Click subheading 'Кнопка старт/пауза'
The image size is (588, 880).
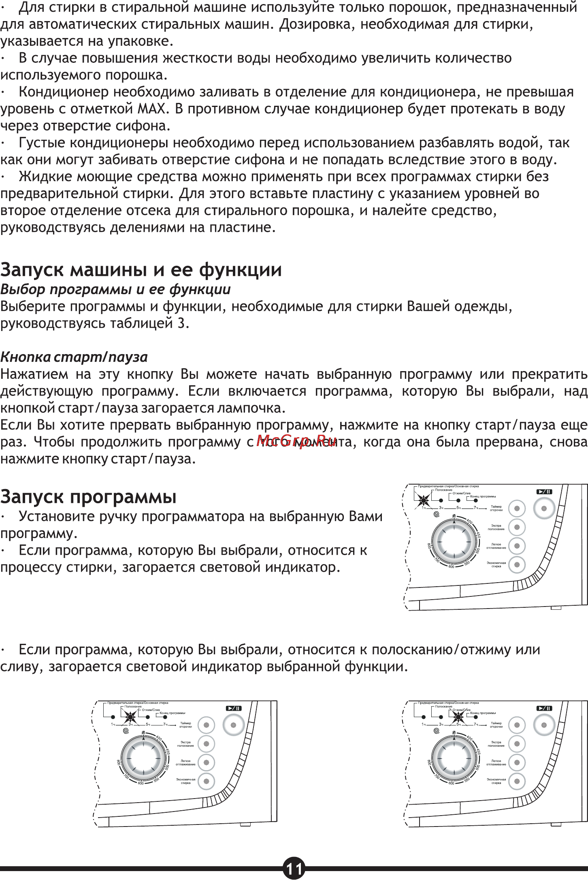(x=74, y=357)
